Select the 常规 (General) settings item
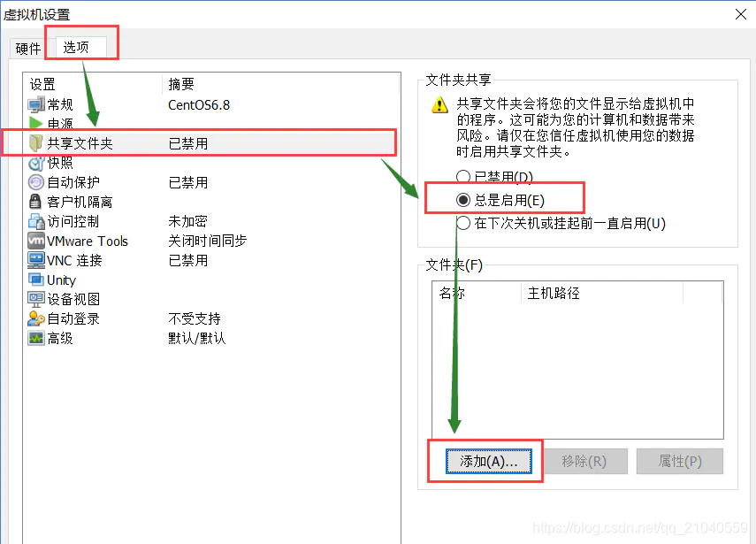 [62, 103]
